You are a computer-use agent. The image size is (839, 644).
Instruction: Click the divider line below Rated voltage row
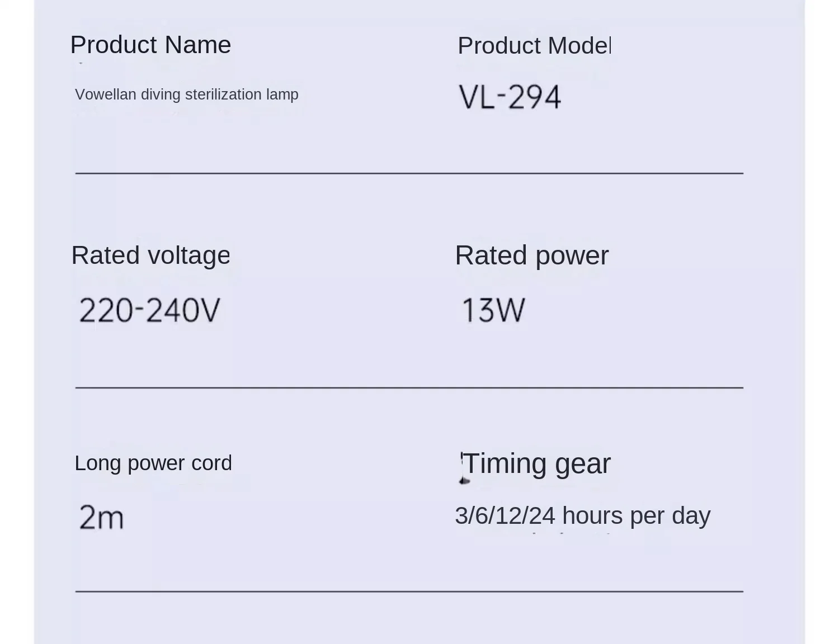[409, 387]
